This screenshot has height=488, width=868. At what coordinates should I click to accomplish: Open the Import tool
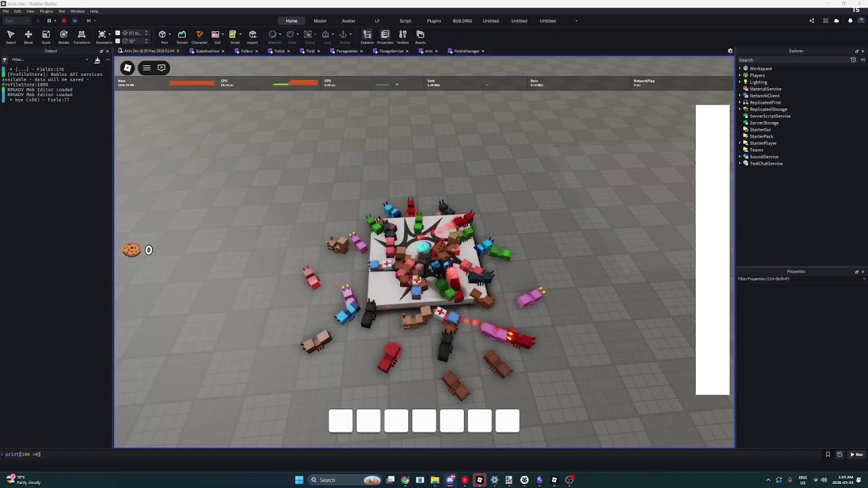click(252, 37)
